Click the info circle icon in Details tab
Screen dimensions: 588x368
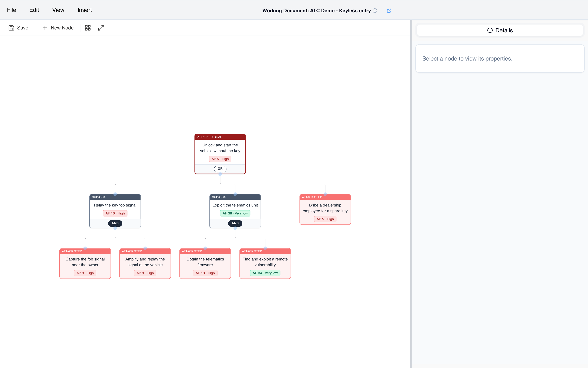point(490,30)
